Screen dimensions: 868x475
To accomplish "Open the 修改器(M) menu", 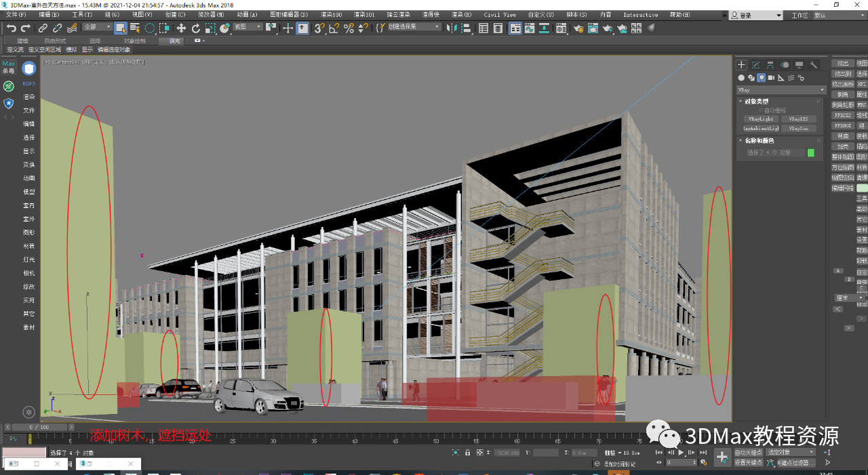I will (212, 14).
